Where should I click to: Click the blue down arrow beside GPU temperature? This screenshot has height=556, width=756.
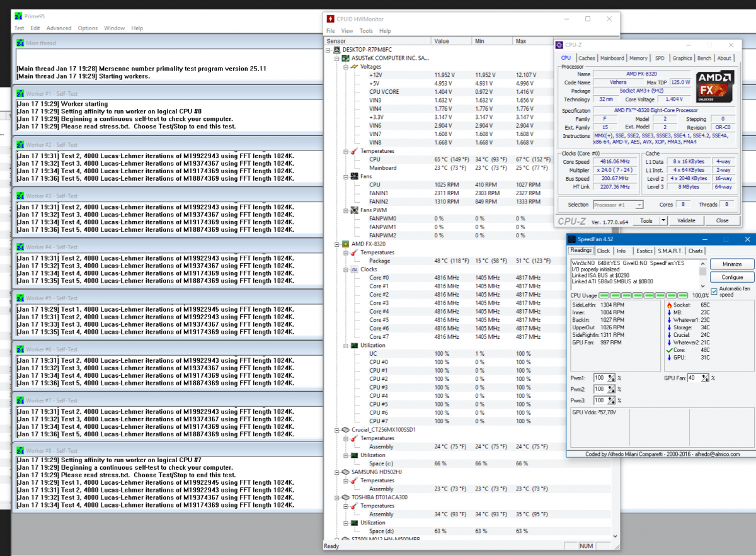click(x=669, y=358)
